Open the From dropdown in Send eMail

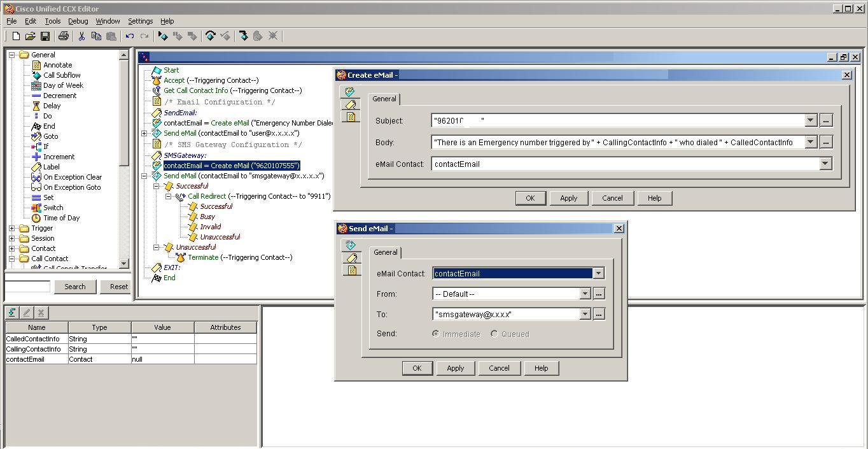[x=585, y=294]
